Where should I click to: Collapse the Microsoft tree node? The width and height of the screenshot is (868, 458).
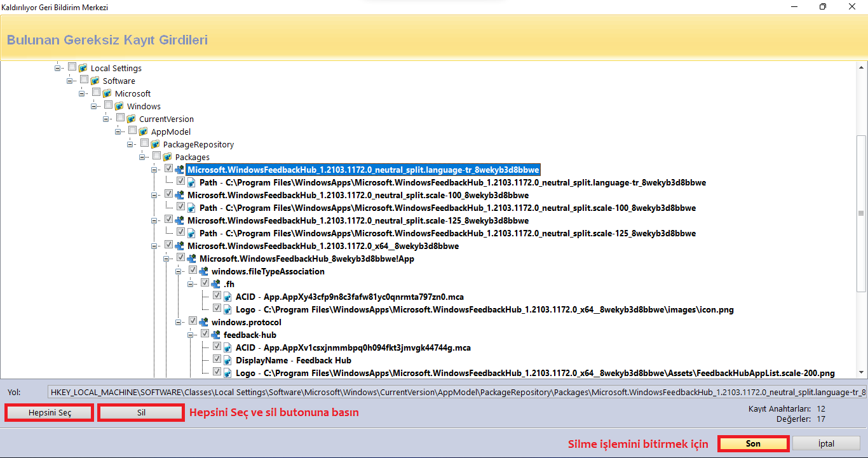81,93
